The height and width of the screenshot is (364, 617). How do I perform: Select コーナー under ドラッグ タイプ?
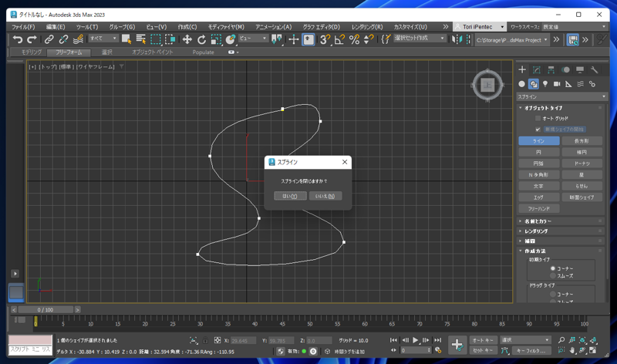point(553,294)
